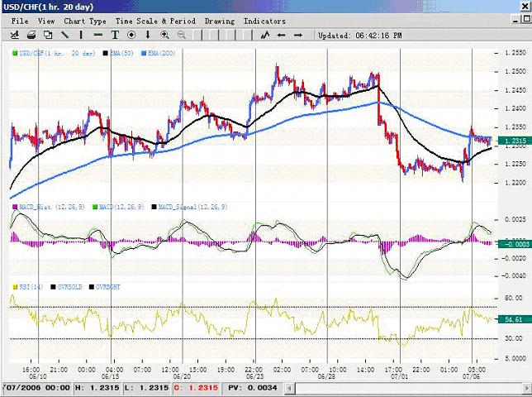This screenshot has width=532, height=397.
Task: Shift chart using the right arrow icon
Action: 298,35
